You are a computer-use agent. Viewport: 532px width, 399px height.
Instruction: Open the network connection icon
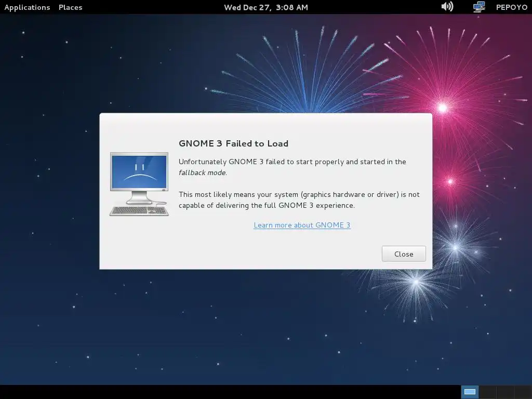[x=478, y=7]
